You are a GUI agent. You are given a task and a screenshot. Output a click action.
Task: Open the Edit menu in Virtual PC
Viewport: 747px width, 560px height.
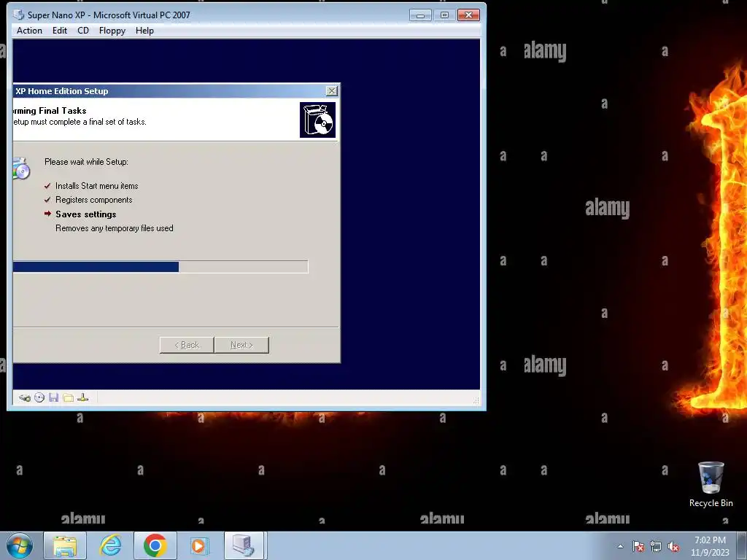click(x=60, y=31)
